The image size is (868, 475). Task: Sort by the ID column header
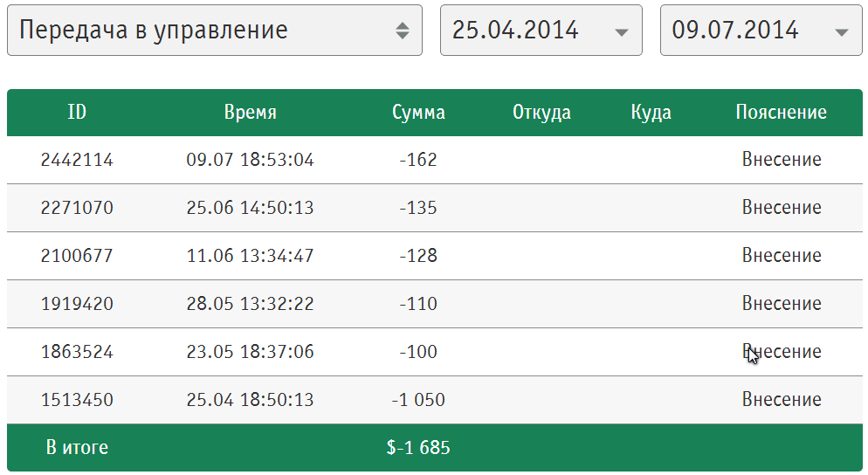77,113
